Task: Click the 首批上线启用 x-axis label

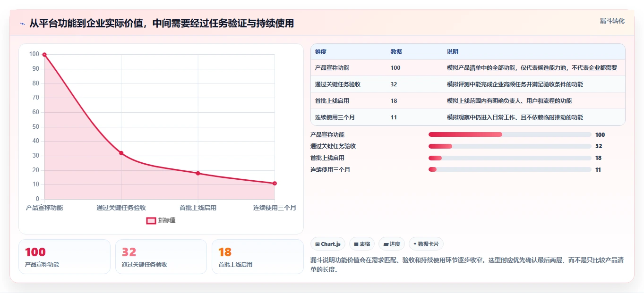Action: (x=198, y=208)
